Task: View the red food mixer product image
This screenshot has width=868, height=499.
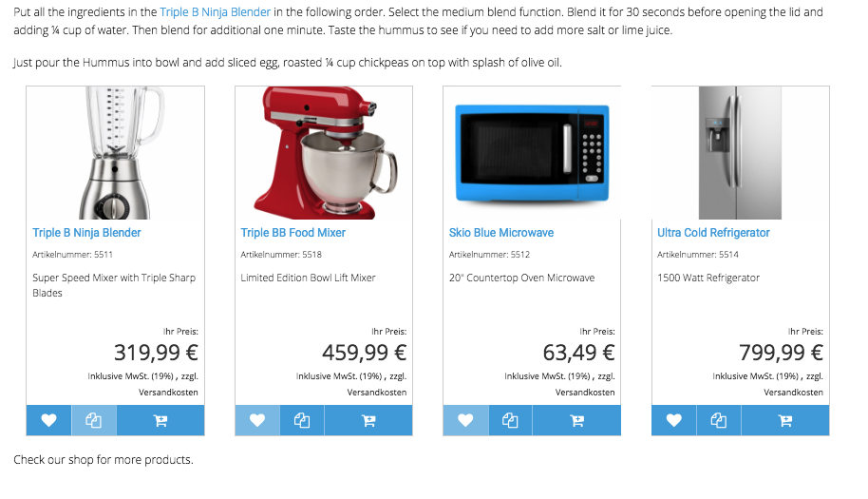Action: point(324,153)
